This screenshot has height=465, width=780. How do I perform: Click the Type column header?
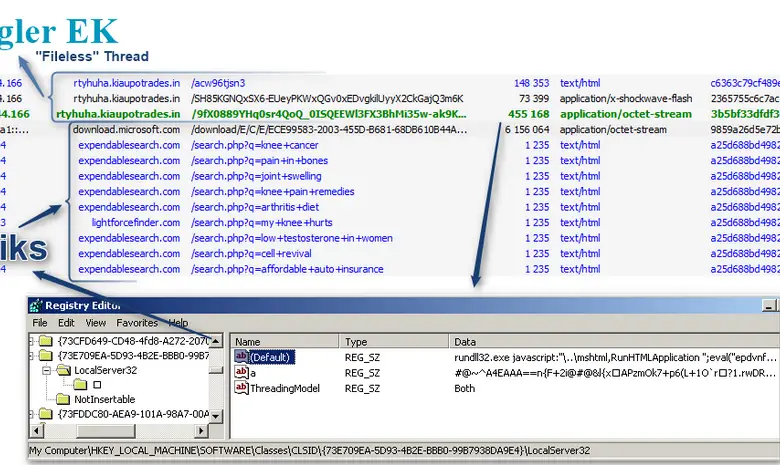394,342
